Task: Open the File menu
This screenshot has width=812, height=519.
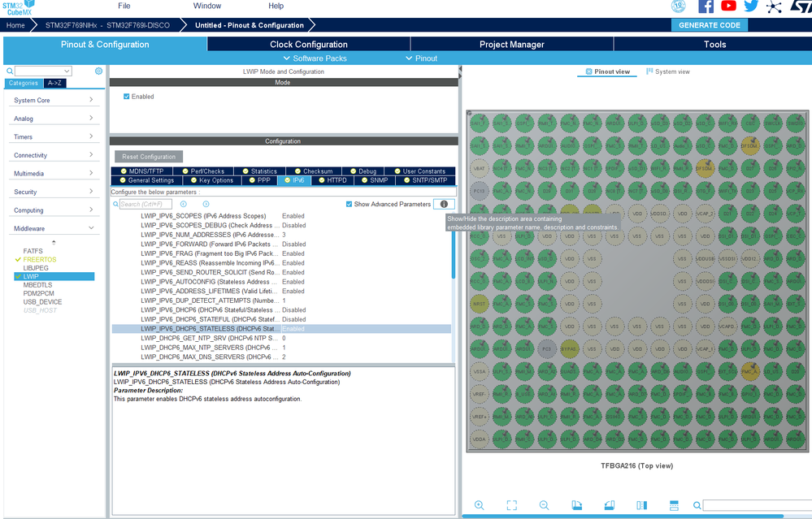Action: coord(124,6)
